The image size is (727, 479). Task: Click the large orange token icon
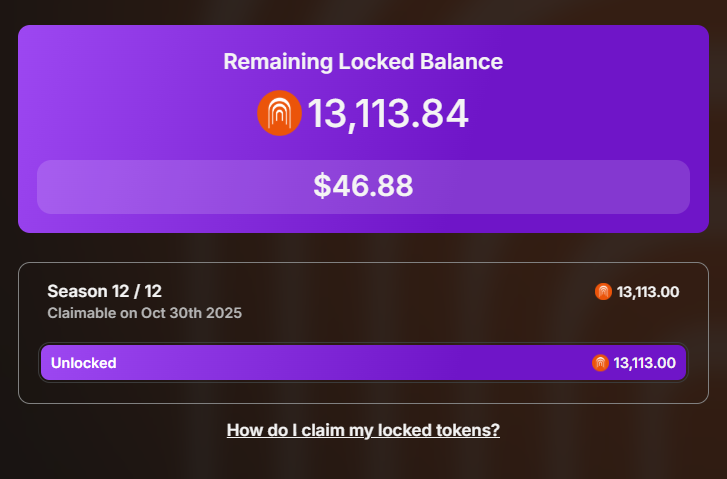(279, 113)
